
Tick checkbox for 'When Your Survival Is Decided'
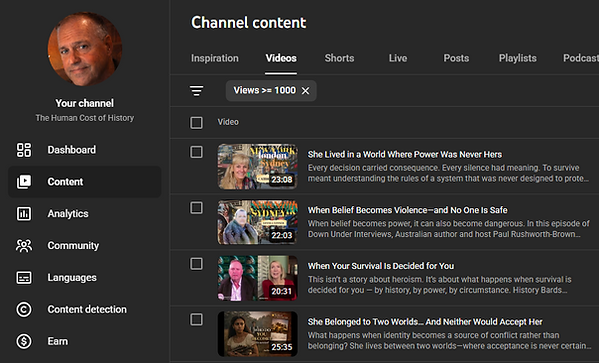196,263
